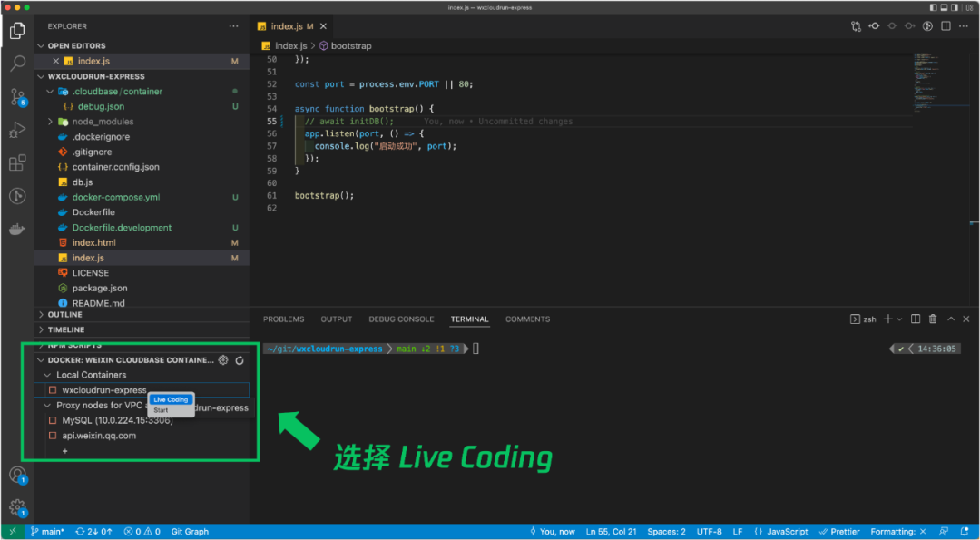Add a new proxy node with plus

pos(65,451)
